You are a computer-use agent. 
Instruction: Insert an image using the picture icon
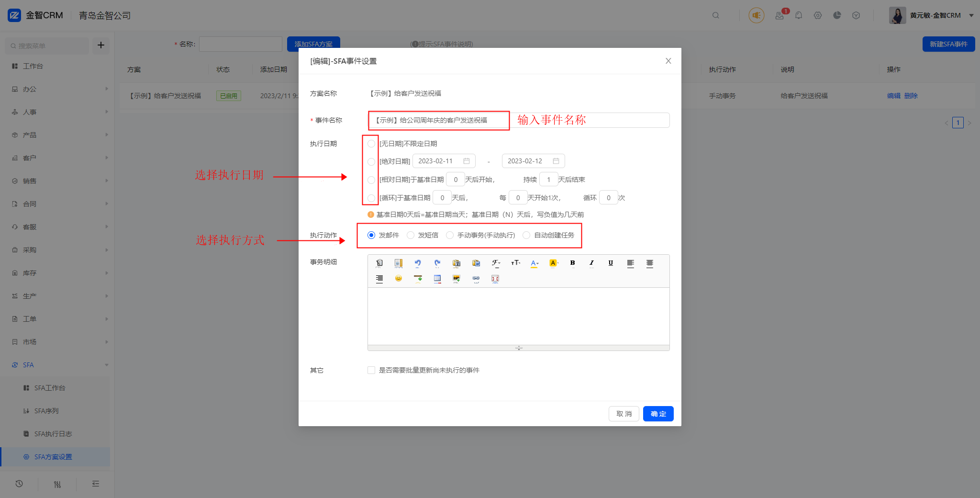[x=457, y=278]
